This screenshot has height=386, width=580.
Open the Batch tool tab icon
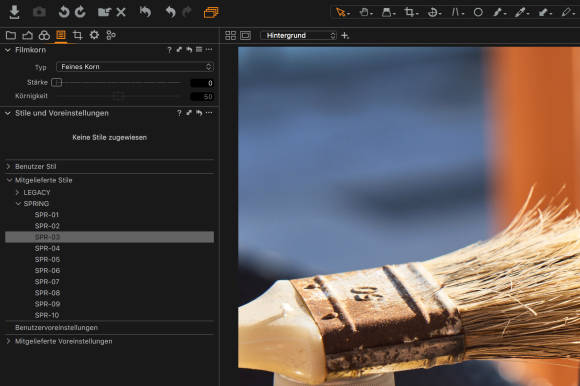[x=111, y=35]
